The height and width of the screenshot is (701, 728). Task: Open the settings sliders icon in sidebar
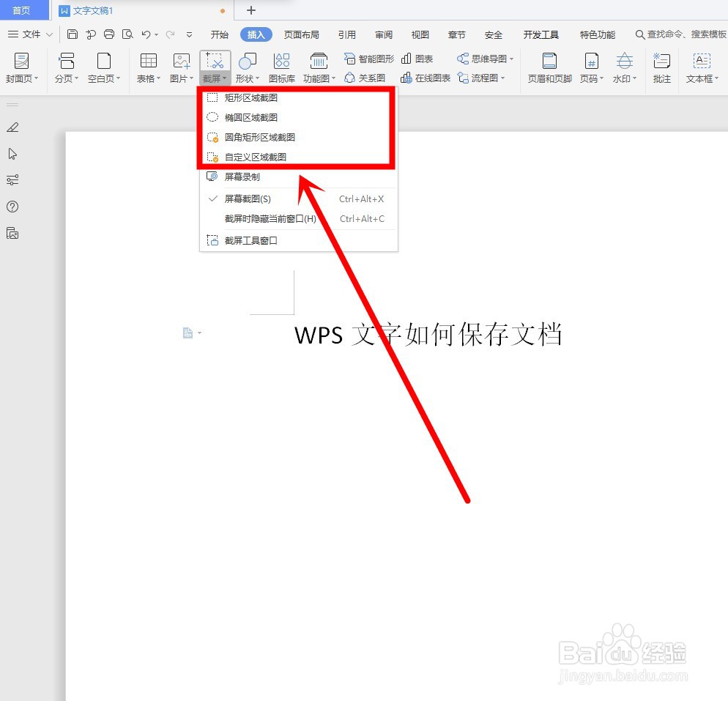coord(12,180)
